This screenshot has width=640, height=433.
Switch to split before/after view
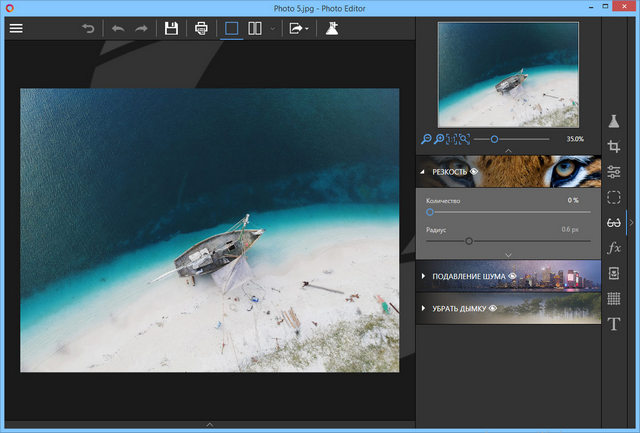pos(255,28)
